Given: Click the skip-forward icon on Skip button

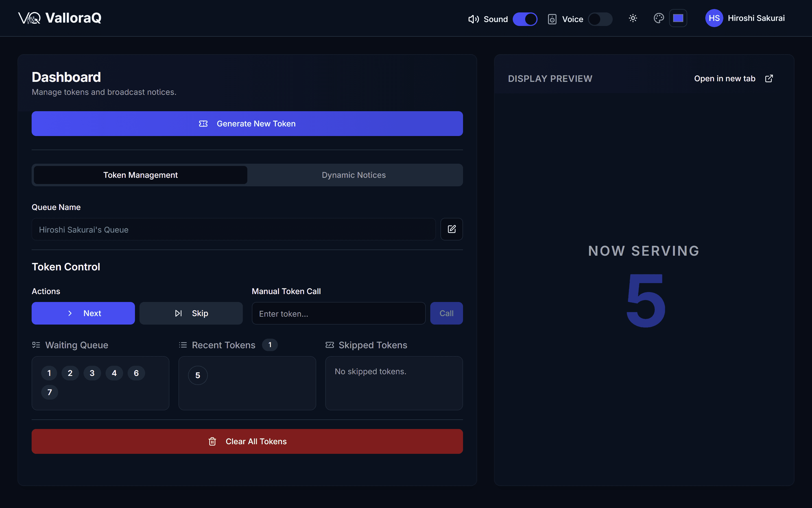Looking at the screenshot, I should (x=178, y=313).
